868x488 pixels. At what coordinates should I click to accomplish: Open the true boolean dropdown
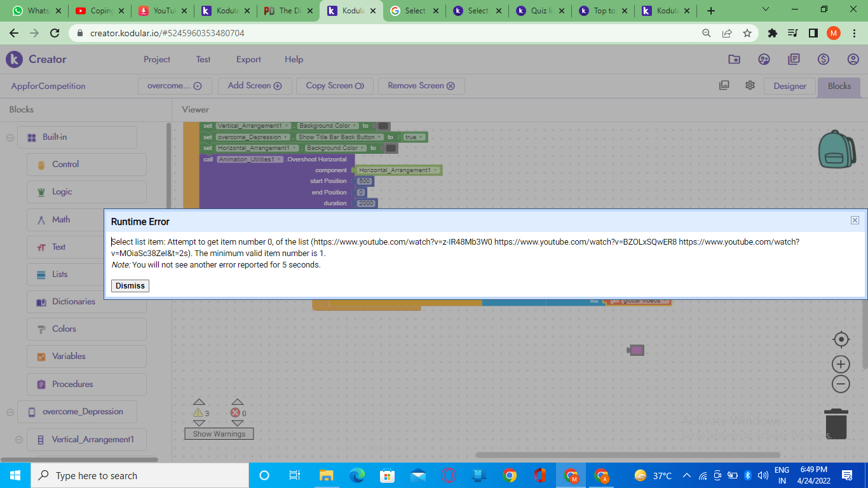point(414,137)
